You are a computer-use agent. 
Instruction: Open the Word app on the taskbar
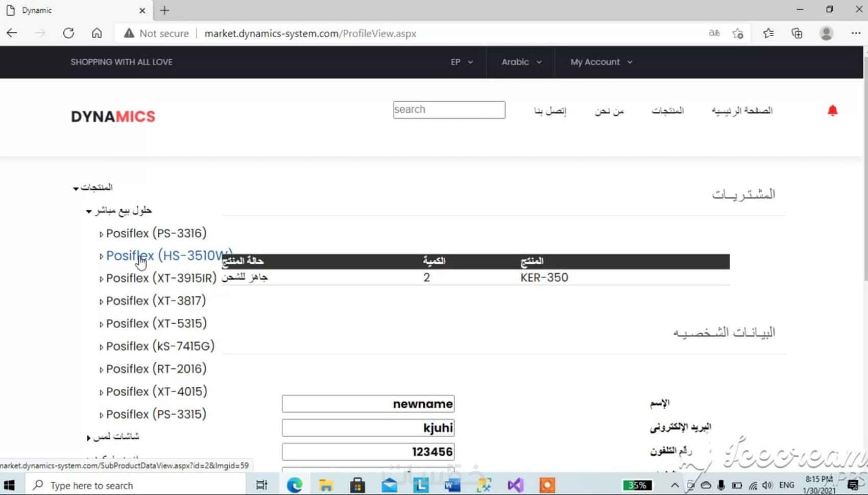[x=452, y=485]
